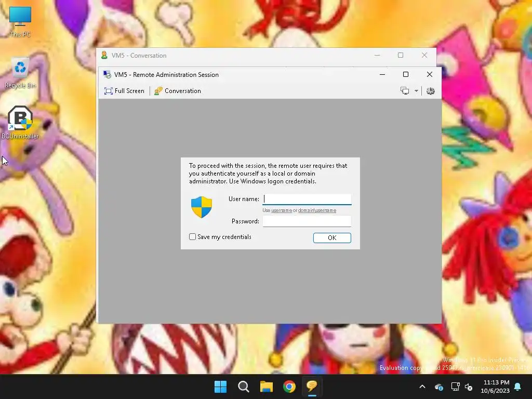
Task: Maximize the VM5 - Conversation window
Action: [401, 55]
